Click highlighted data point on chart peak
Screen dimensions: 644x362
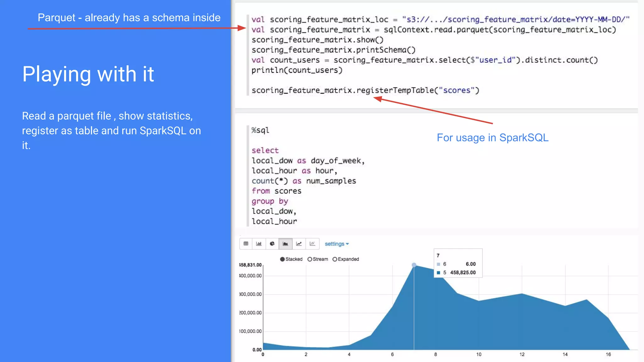click(x=414, y=265)
